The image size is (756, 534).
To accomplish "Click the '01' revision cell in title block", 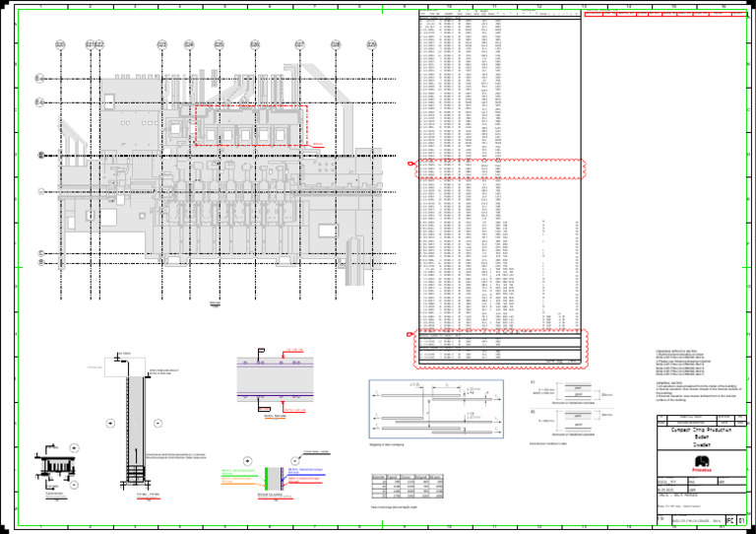I will point(741,520).
